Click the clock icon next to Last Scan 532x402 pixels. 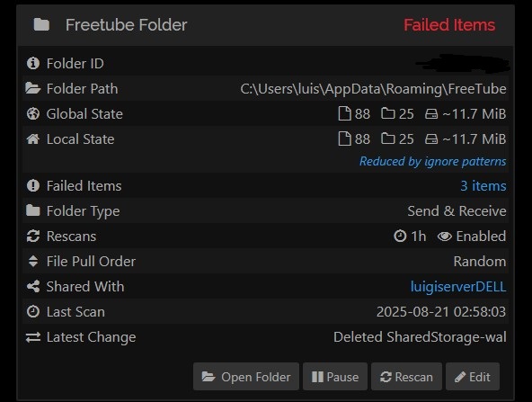(x=33, y=312)
